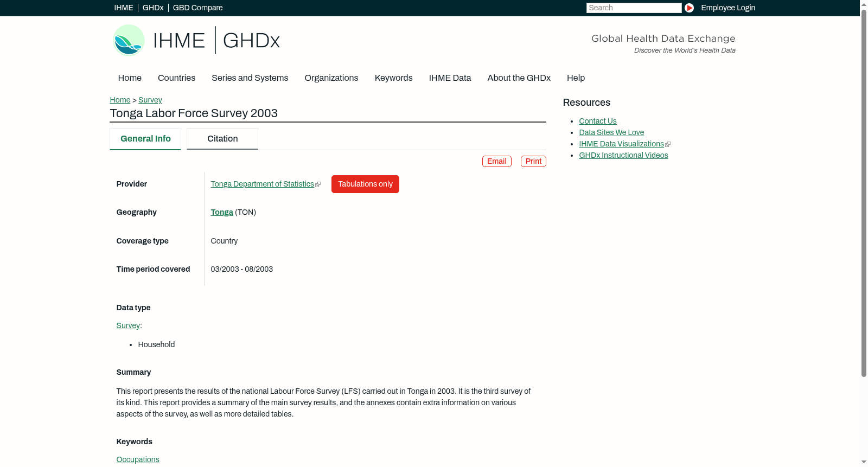868x467 pixels.
Task: Open the IHME Data menu
Action: coord(450,78)
